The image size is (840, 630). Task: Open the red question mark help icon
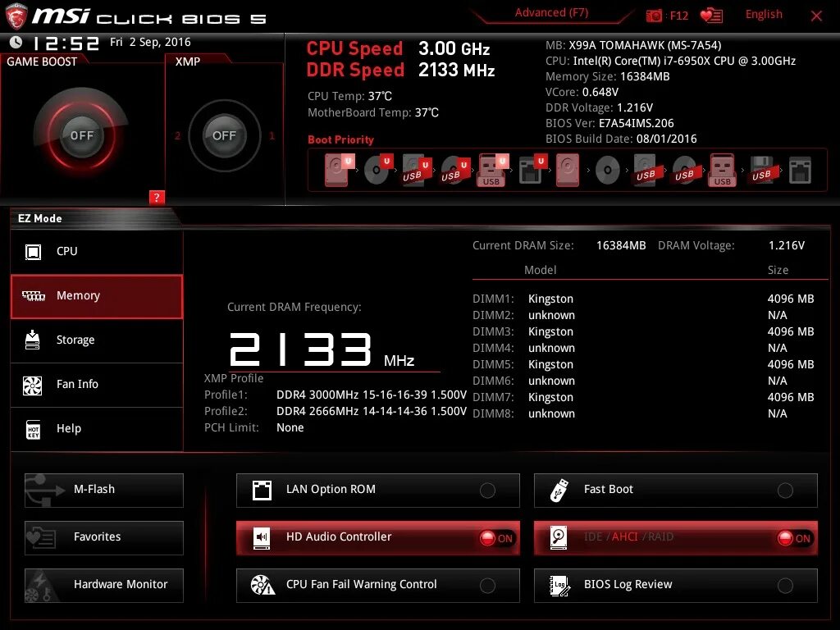157,197
